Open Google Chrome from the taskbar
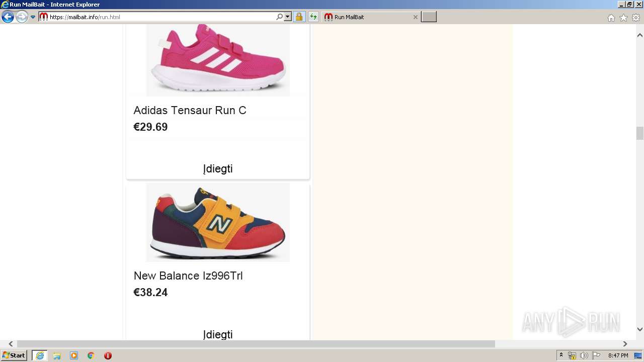The height and width of the screenshot is (362, 644). [x=91, y=355]
